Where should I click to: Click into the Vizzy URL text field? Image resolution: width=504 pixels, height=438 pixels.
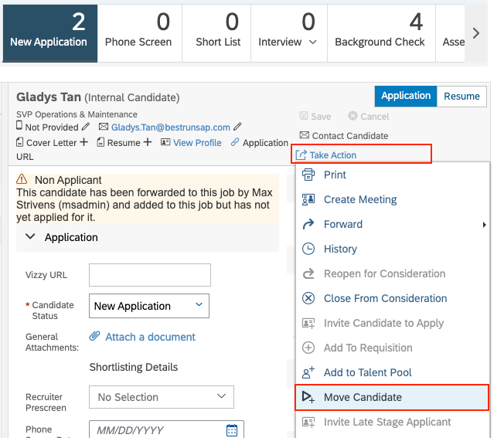coord(150,275)
